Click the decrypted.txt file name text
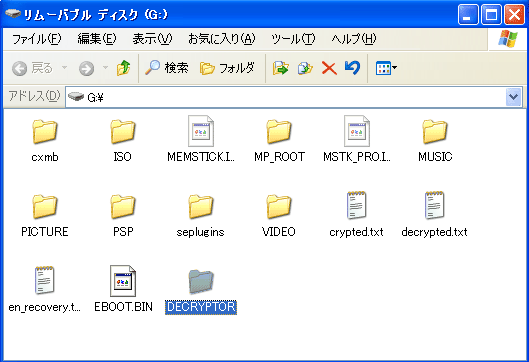529x362 pixels. pos(435,232)
